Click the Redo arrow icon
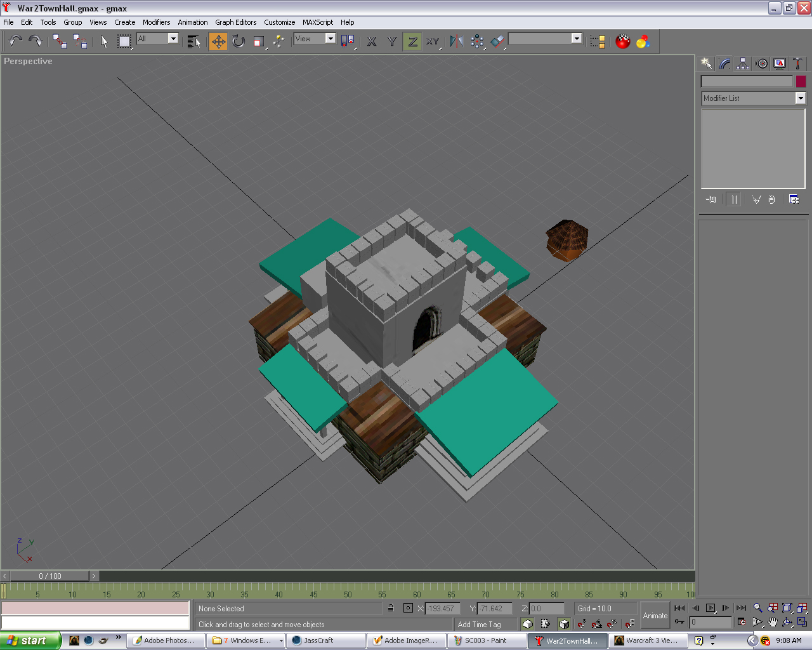The height and width of the screenshot is (650, 812). click(x=36, y=41)
